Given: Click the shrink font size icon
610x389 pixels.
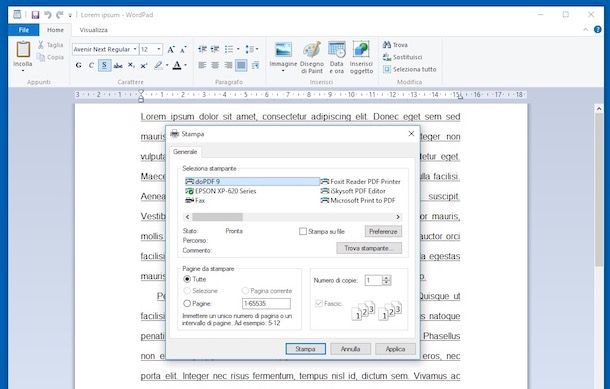Looking at the screenshot, I should tap(183, 49).
